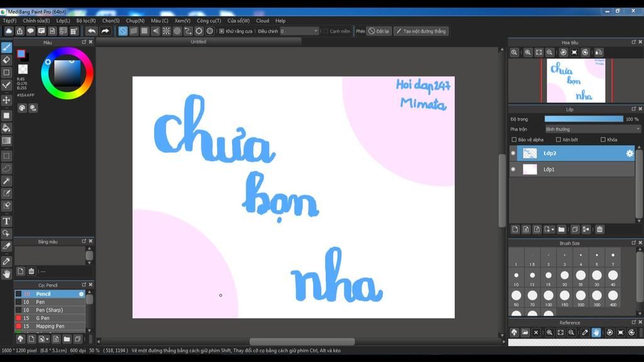Float the Màu panel with its undock icon
The width and height of the screenshot is (644, 362).
[84, 42]
